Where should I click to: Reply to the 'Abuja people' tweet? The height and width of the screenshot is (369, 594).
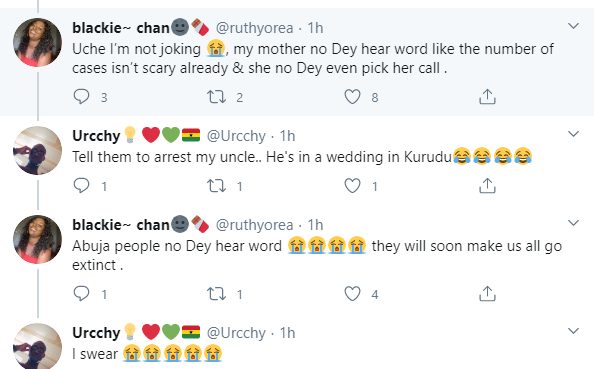click(81, 294)
